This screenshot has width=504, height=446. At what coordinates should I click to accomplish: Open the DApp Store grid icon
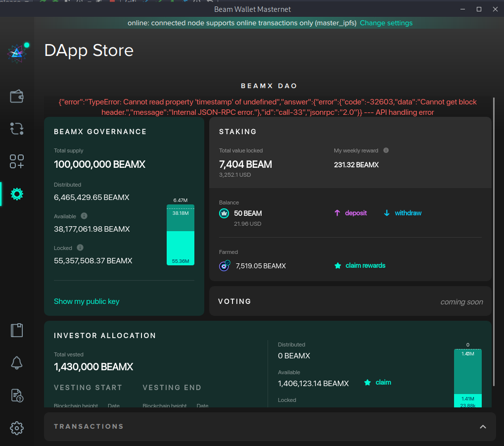pyautogui.click(x=17, y=161)
